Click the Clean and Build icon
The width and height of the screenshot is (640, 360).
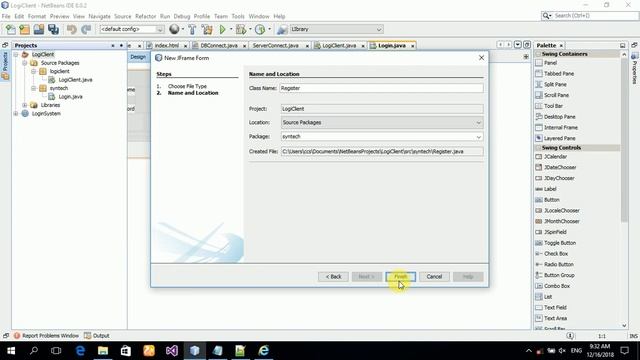(207, 29)
